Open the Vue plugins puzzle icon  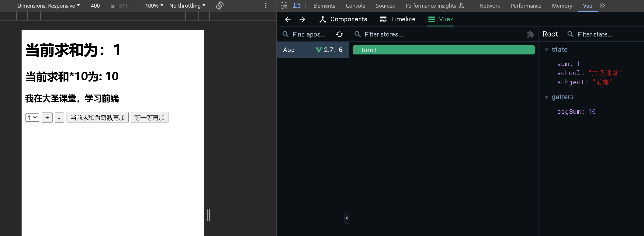coord(531,34)
